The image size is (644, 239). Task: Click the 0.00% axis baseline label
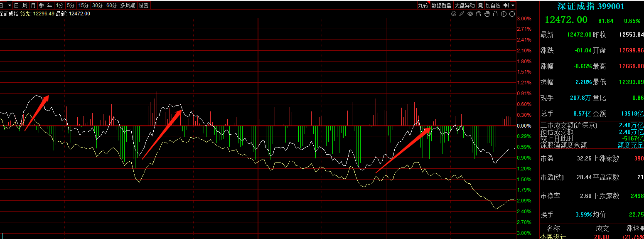click(x=524, y=126)
